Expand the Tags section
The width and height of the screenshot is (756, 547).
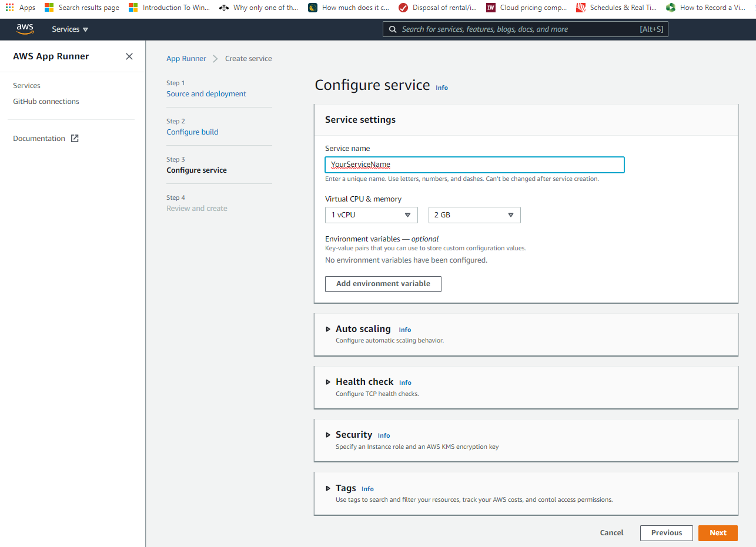pos(328,488)
